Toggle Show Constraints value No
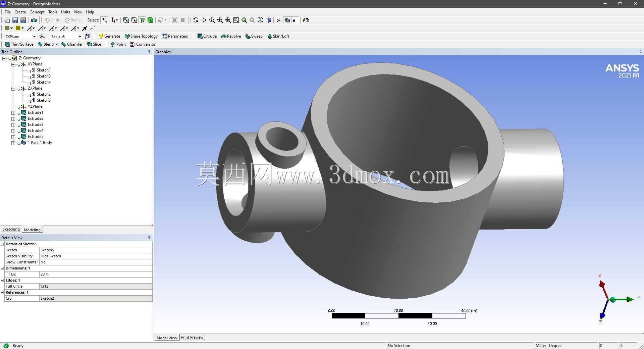This screenshot has height=349, width=644. tap(96, 262)
